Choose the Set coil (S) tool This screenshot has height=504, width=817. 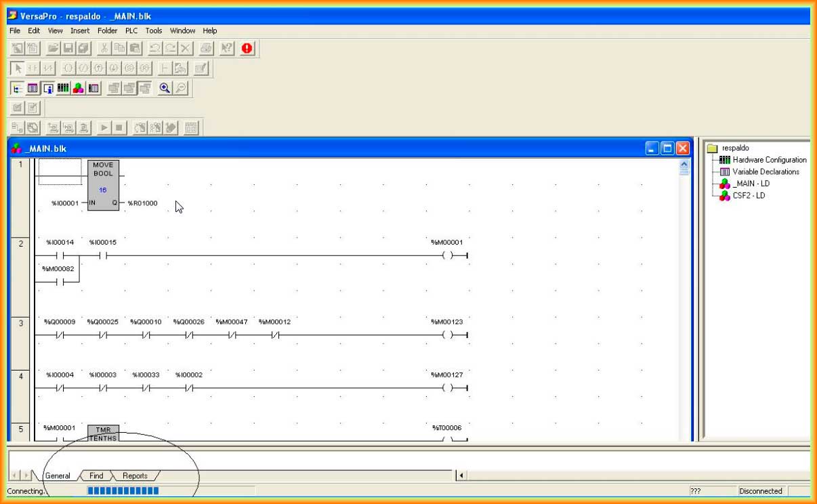click(129, 68)
